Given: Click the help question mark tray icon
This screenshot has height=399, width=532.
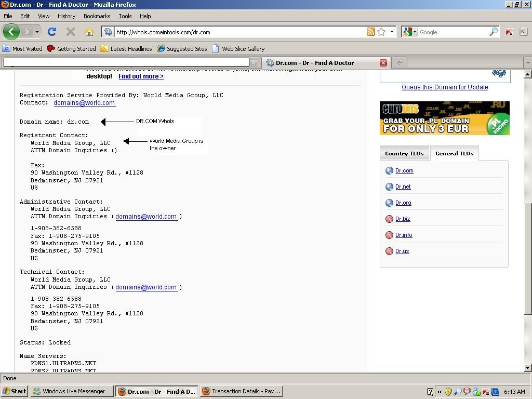Looking at the screenshot, I should [430, 392].
